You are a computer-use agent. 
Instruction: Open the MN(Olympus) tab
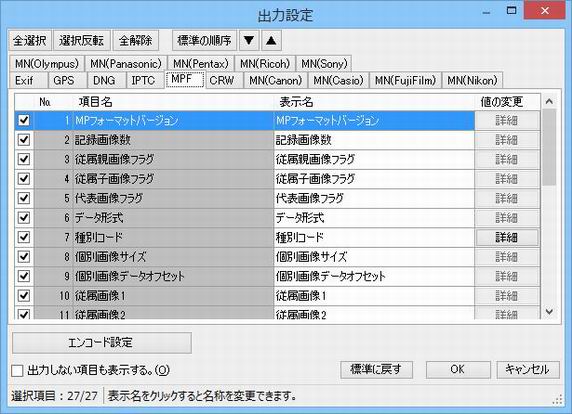coord(47,64)
